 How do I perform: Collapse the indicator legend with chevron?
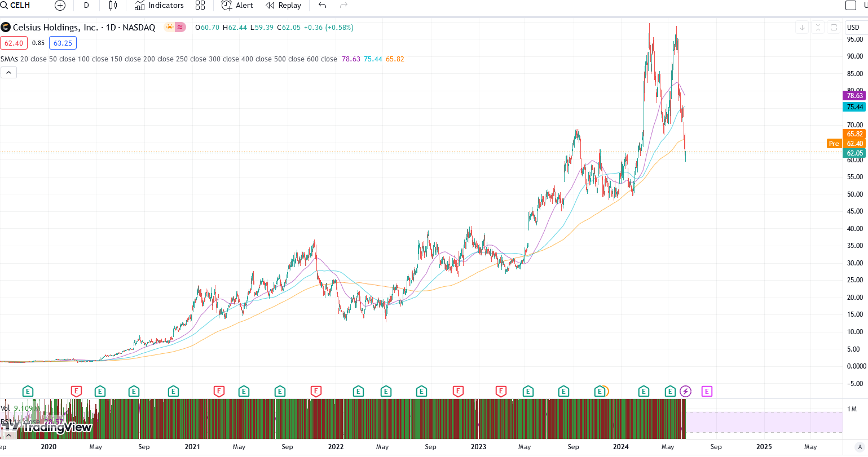[x=8, y=72]
